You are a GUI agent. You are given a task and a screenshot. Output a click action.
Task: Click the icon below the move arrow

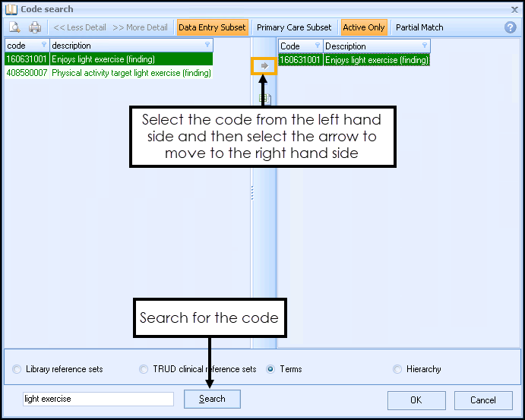tap(264, 99)
